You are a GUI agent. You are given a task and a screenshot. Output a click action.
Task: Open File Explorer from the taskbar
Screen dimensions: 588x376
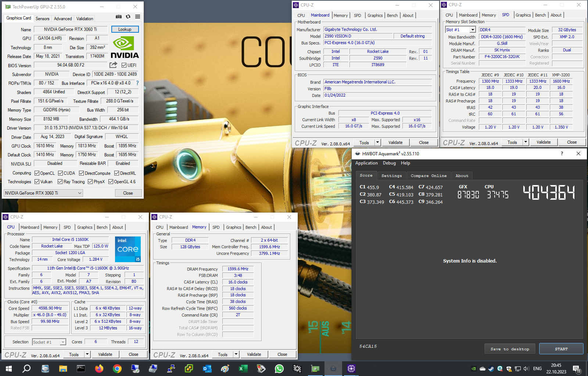tap(63, 369)
